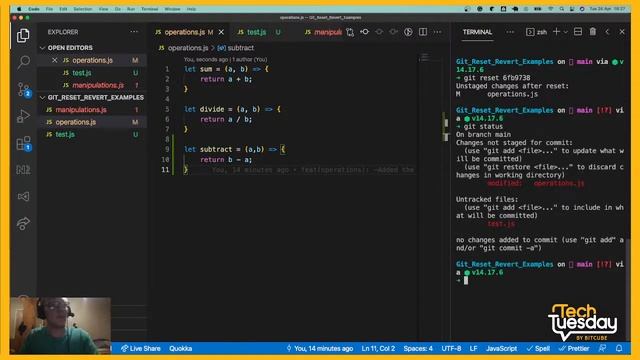
Task: Open the Run and Debug view
Action: pos(23,116)
